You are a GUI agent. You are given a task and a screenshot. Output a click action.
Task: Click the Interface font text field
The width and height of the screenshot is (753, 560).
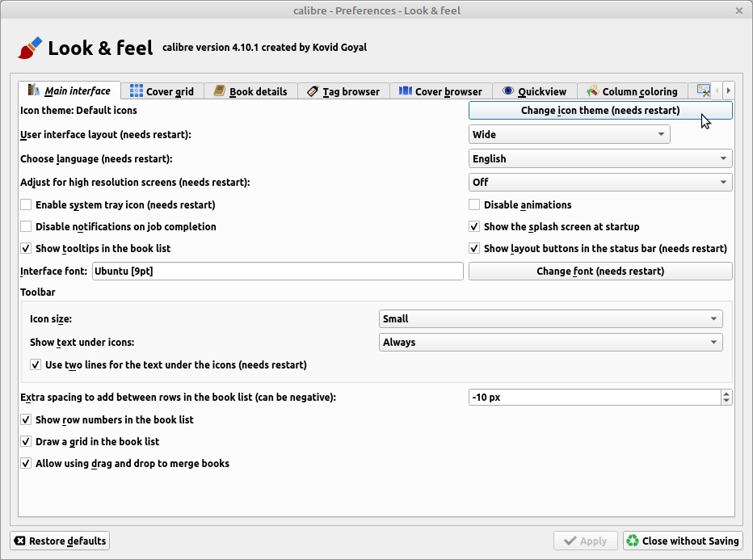277,272
